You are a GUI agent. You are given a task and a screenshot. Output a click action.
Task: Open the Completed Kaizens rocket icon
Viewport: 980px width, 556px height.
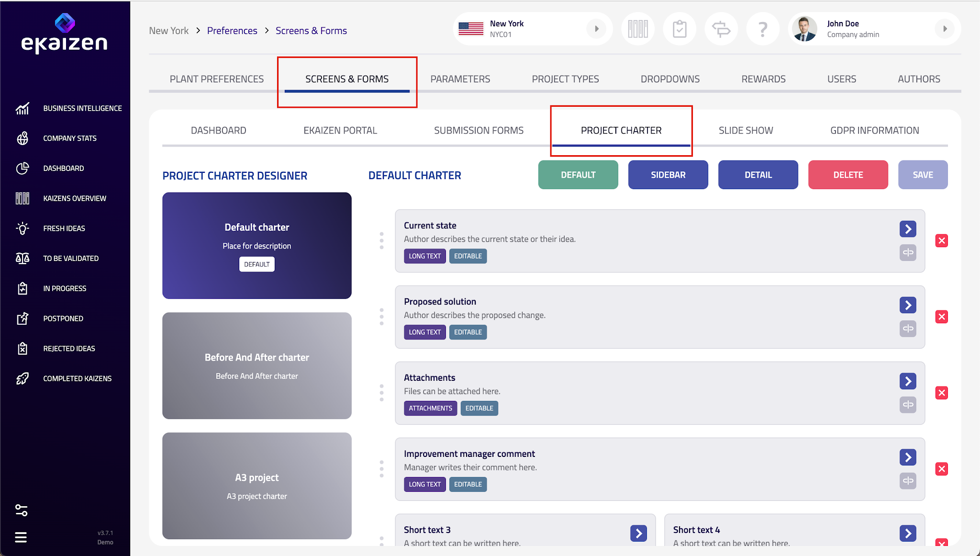(22, 379)
